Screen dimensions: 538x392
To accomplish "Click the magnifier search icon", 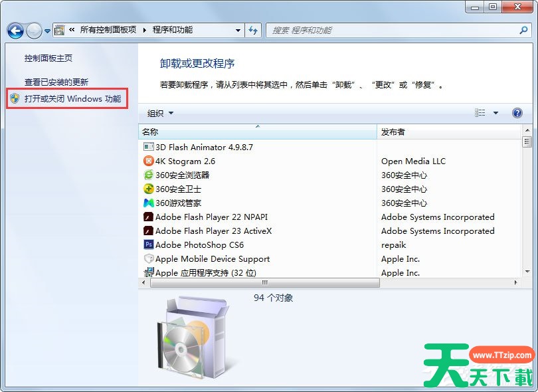I will 523,30.
